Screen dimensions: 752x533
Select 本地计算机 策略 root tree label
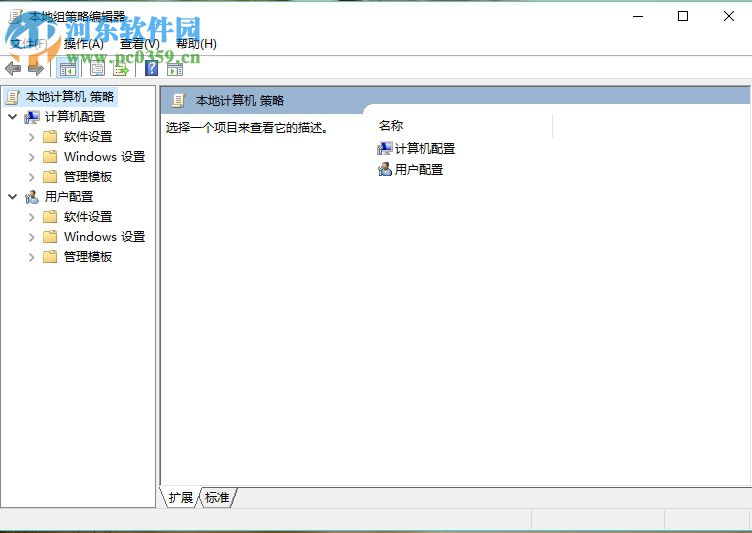(x=70, y=97)
